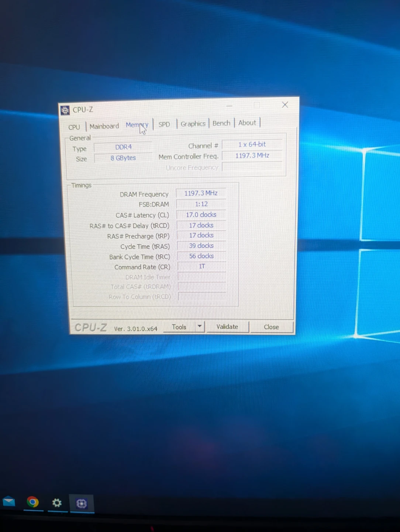Screen dimensions: 400x532
Task: Click the CAS# Latency (CL) label
Action: pyautogui.click(x=142, y=215)
